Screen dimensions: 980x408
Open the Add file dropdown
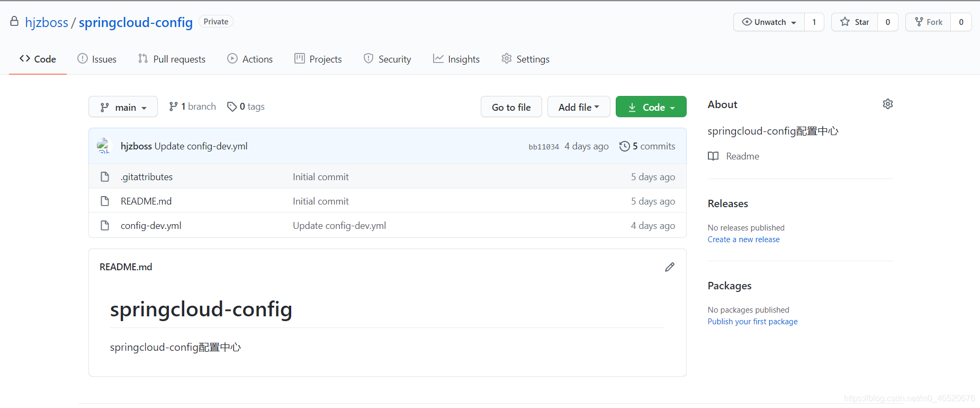pos(579,107)
